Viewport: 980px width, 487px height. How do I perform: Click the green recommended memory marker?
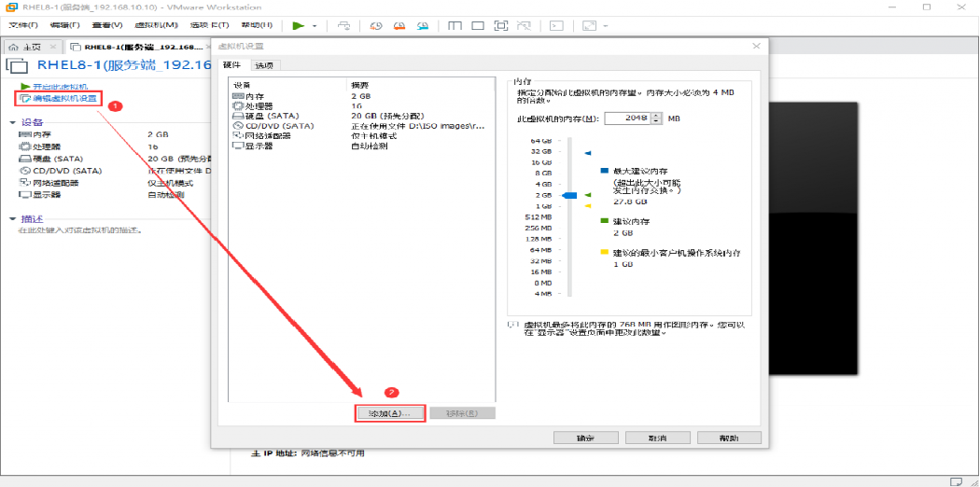(x=587, y=195)
